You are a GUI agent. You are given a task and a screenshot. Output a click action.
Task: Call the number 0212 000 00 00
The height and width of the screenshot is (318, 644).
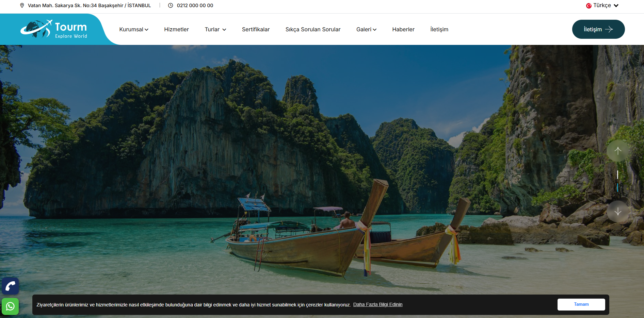194,5
